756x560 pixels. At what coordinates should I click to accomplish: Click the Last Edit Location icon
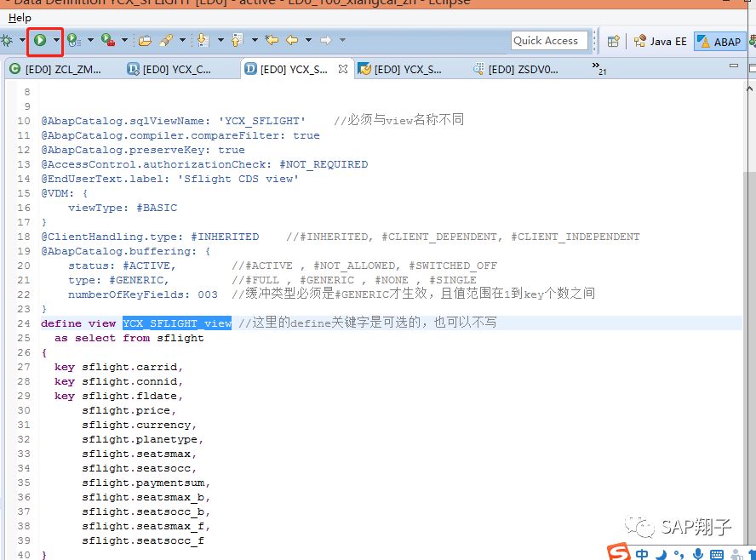272,40
